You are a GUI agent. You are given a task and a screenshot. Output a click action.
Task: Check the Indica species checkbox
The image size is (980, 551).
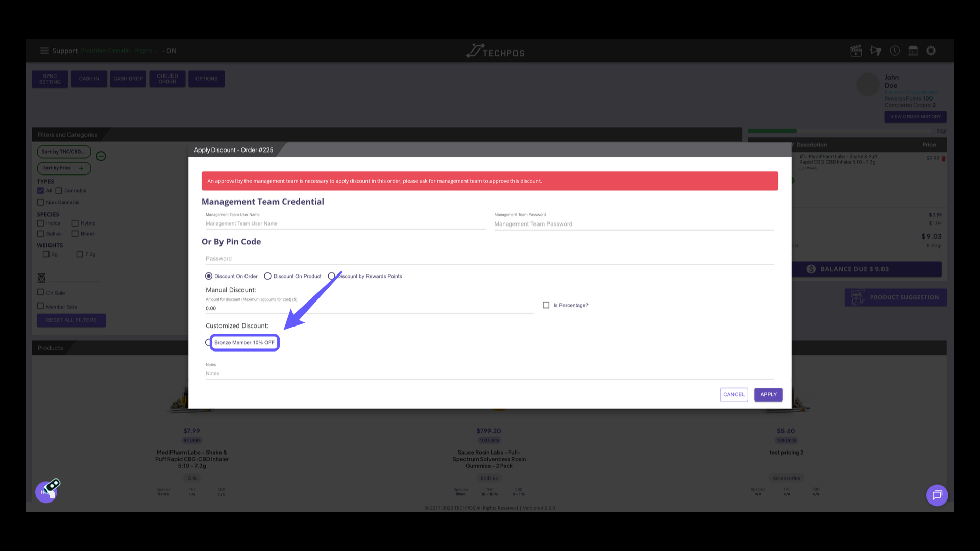click(x=41, y=223)
